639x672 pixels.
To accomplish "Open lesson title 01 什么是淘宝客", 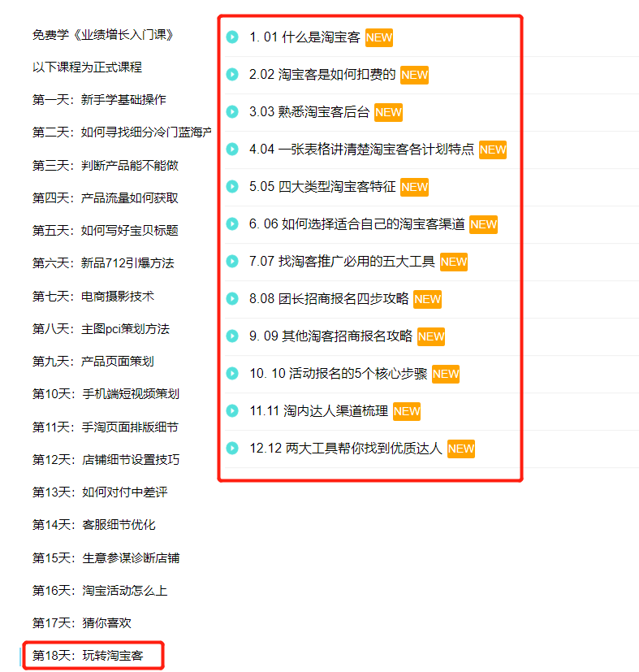I will 304,37.
